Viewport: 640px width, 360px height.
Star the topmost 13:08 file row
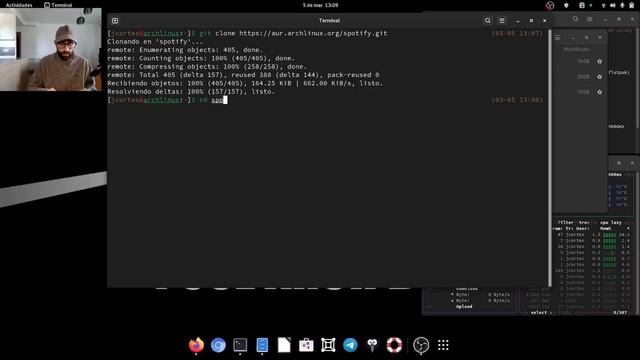[600, 61]
